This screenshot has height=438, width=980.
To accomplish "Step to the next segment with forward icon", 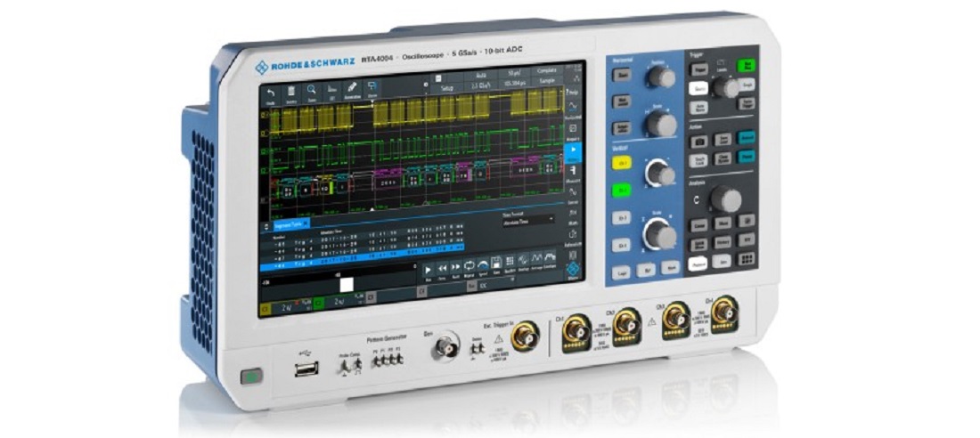I will (x=455, y=267).
